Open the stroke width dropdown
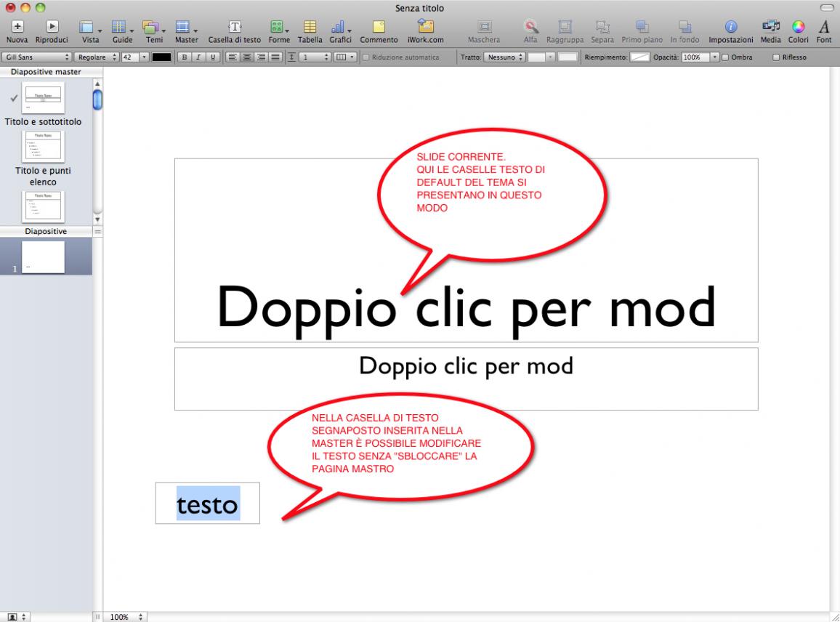The height and width of the screenshot is (622, 840). 541,57
